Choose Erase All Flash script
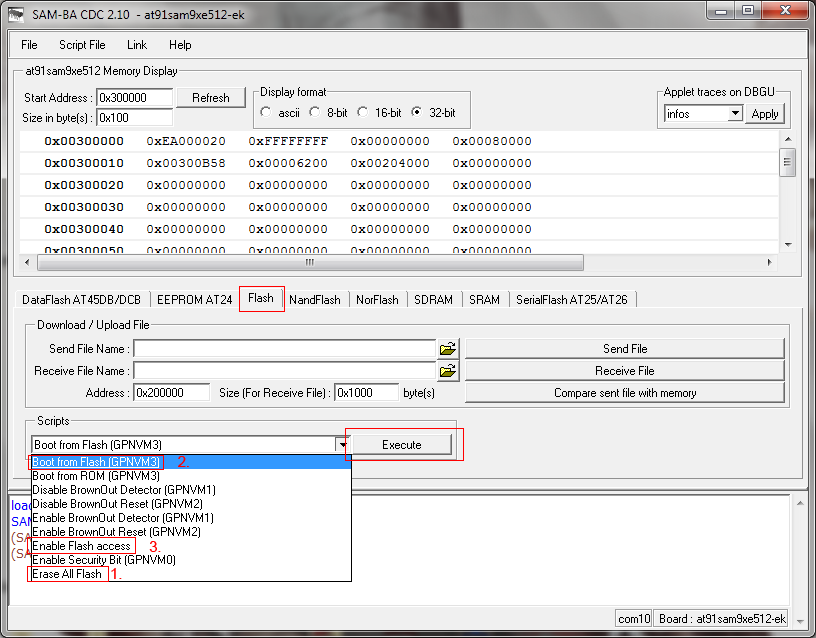Screen dimensions: 816x638 tap(191, 574)
